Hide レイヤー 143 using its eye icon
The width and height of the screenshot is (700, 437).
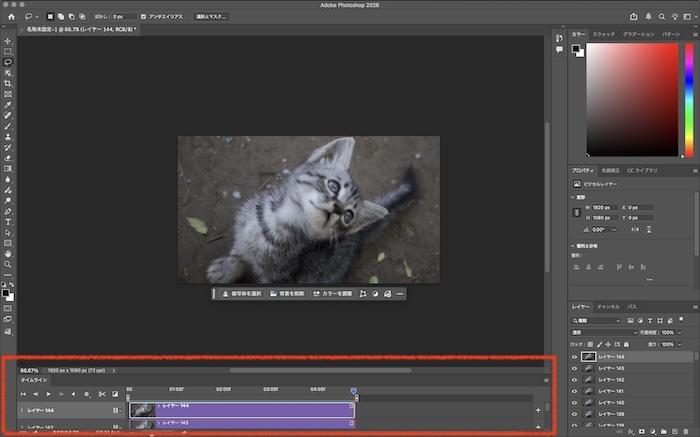click(574, 369)
